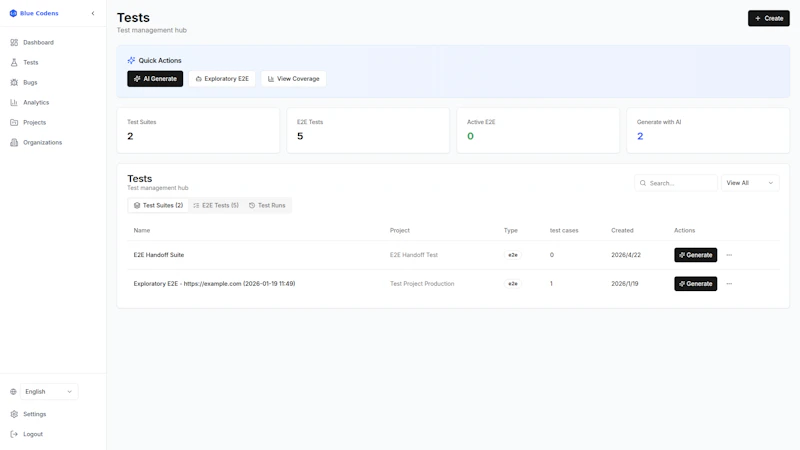Click the E2E Tests stat card

[x=368, y=130]
